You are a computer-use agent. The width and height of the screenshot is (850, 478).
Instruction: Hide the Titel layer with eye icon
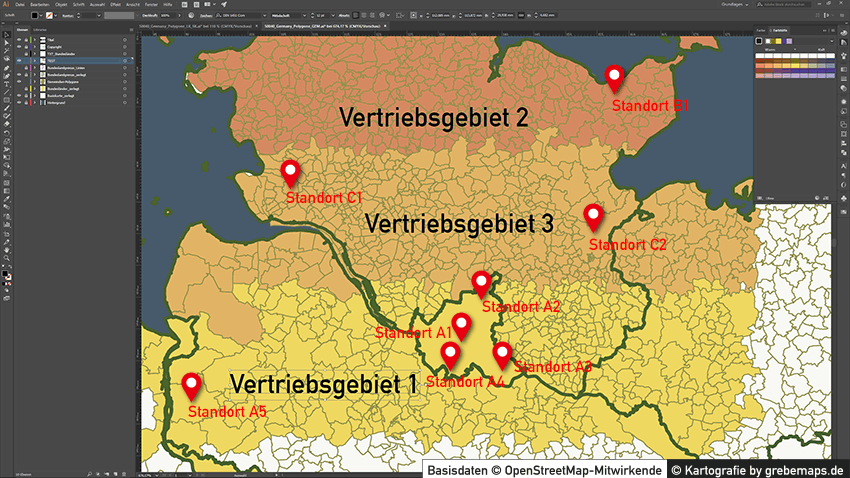[x=19, y=39]
